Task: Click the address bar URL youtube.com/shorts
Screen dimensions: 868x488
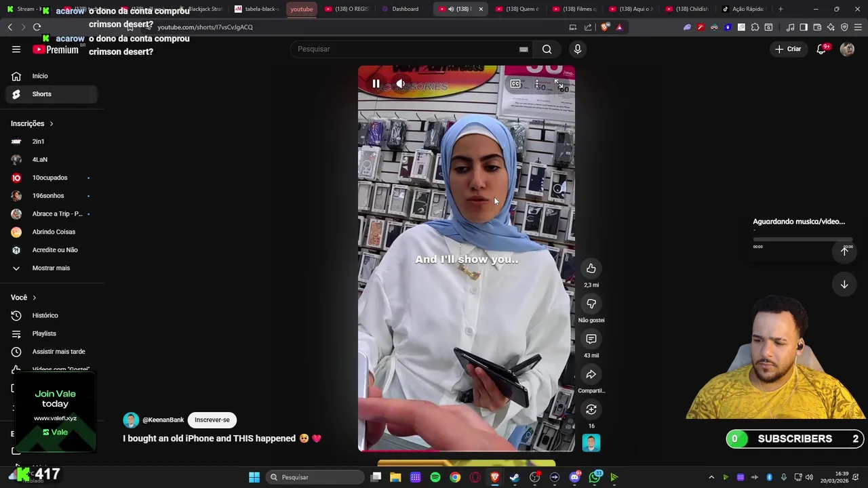Action: pos(205,27)
